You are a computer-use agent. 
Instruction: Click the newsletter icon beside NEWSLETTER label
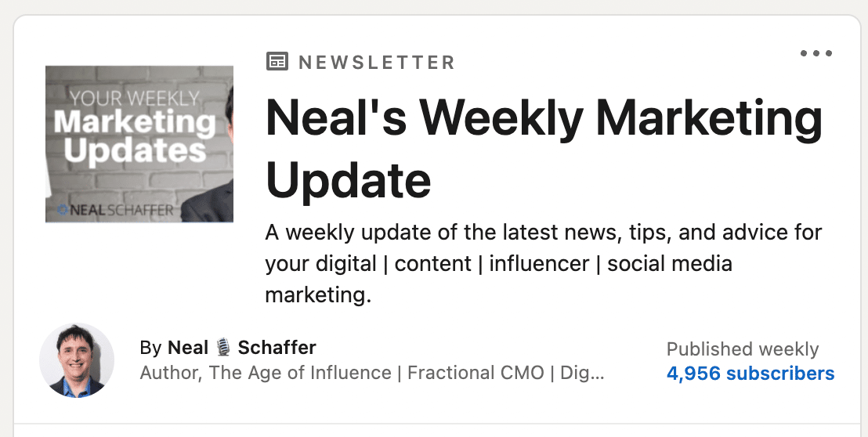[x=277, y=61]
